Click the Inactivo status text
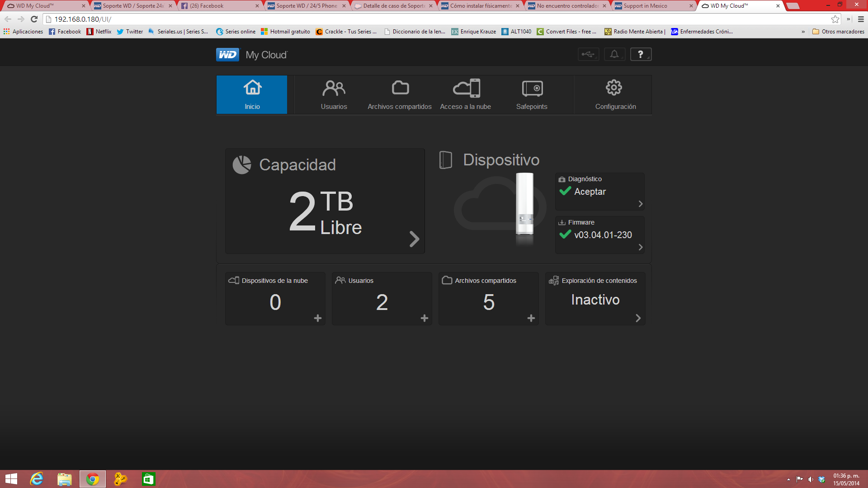The height and width of the screenshot is (488, 868). (x=595, y=300)
